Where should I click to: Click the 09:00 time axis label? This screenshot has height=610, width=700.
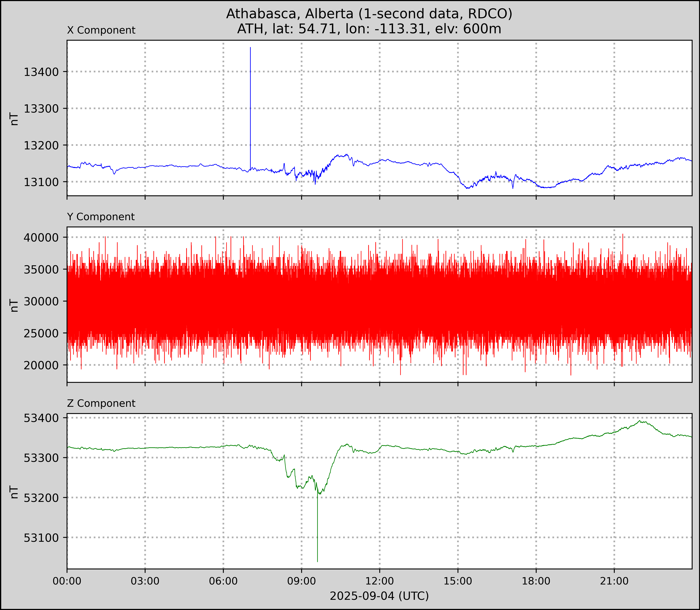point(301,581)
